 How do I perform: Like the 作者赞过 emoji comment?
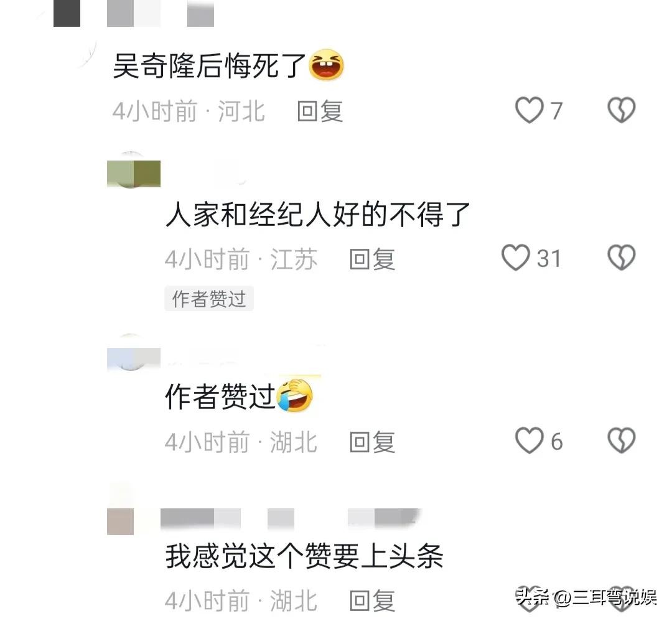point(530,441)
